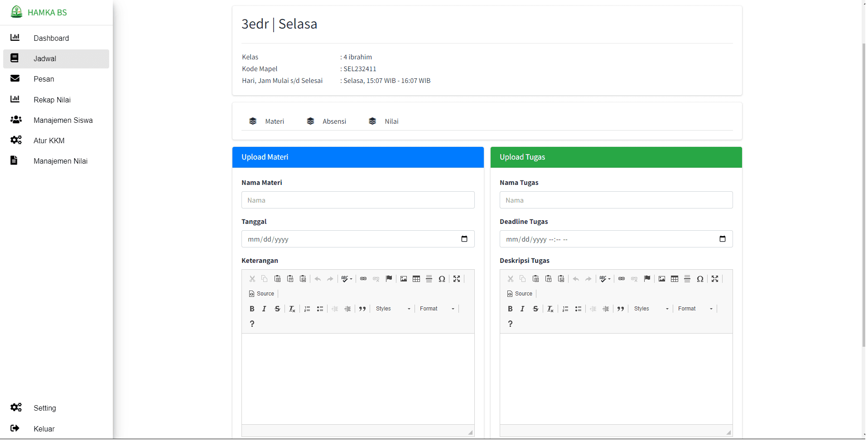The width and height of the screenshot is (868, 441).
Task: Click Paste icon in Deskripsi Tugas editor
Action: [535, 279]
